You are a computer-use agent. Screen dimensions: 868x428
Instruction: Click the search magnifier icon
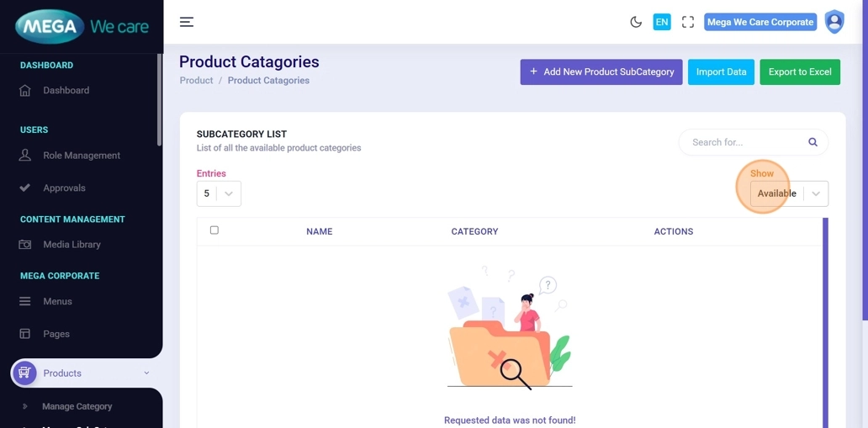click(812, 142)
